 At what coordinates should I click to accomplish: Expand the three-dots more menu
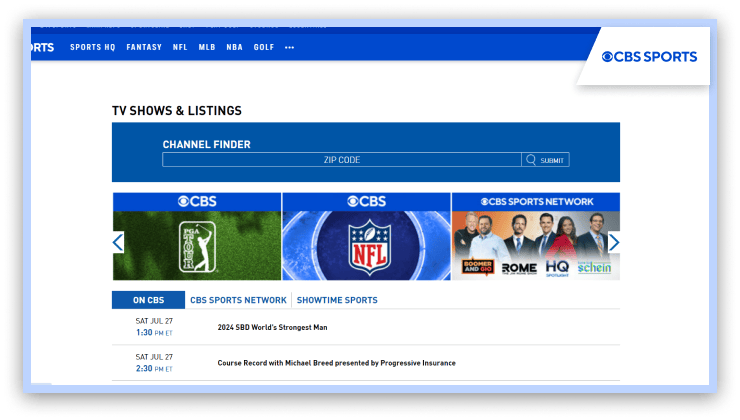290,47
